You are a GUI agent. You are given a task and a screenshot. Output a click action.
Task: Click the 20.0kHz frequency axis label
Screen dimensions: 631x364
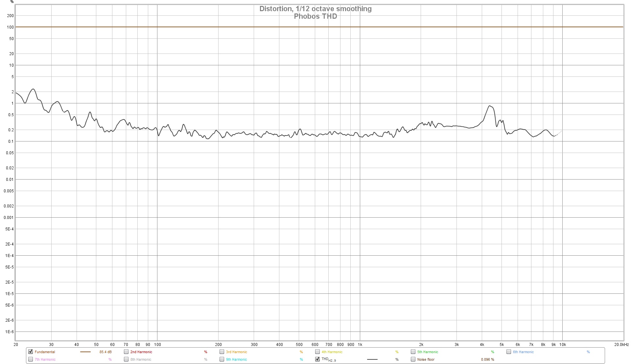(621, 345)
